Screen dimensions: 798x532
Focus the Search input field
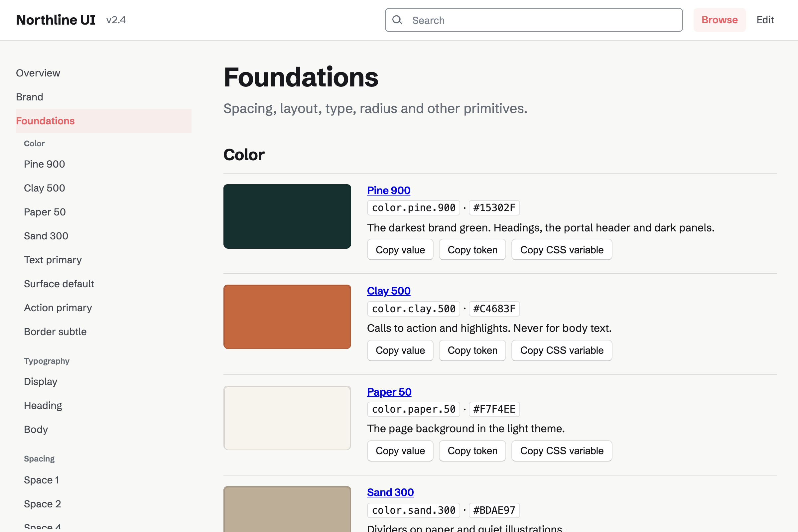pos(534,20)
